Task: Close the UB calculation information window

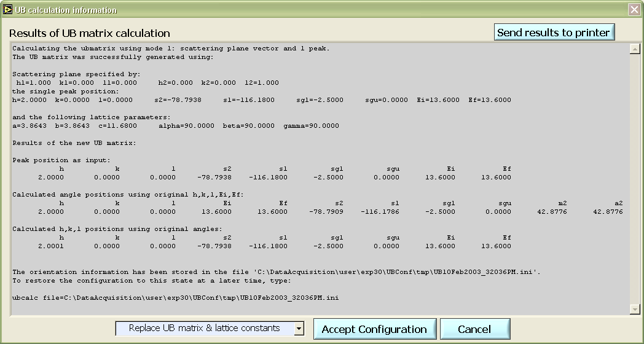Action: pyautogui.click(x=634, y=10)
